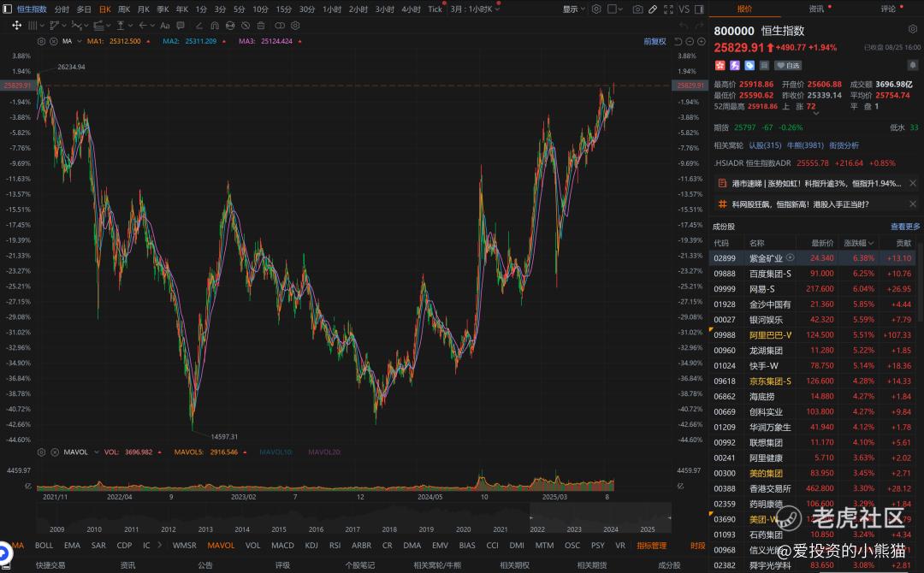Open MAVOL indicator settings gear
924x573 pixels.
pyautogui.click(x=41, y=452)
